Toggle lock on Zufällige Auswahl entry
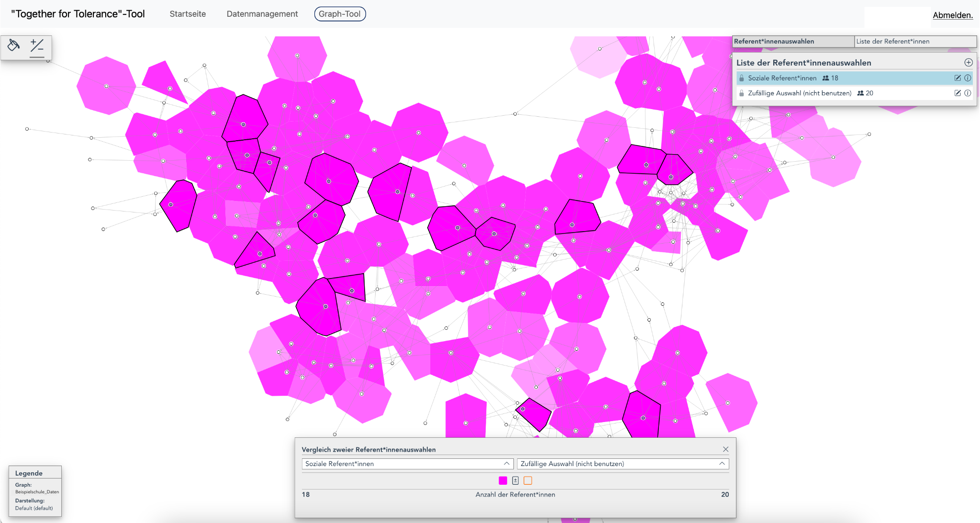 click(x=742, y=93)
